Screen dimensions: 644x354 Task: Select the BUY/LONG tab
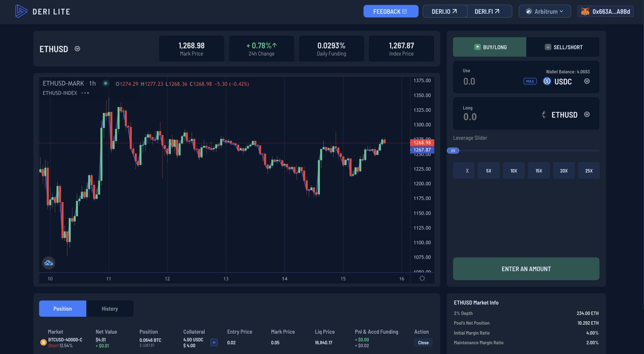point(490,47)
